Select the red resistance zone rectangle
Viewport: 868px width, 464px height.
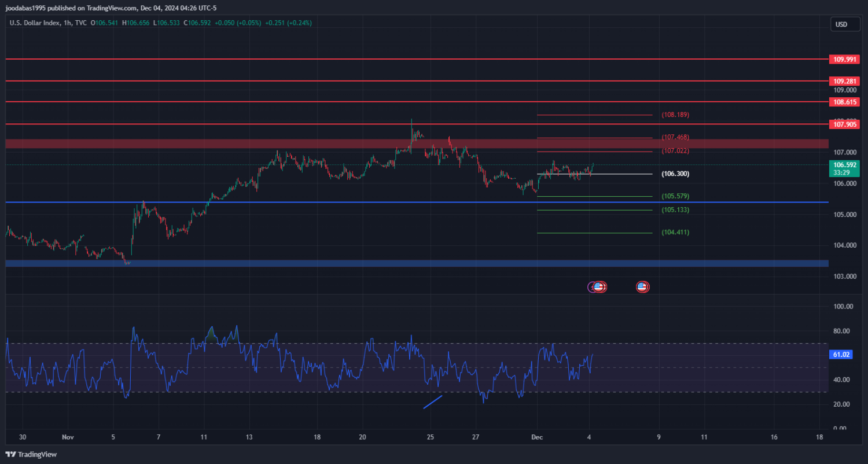[417, 143]
